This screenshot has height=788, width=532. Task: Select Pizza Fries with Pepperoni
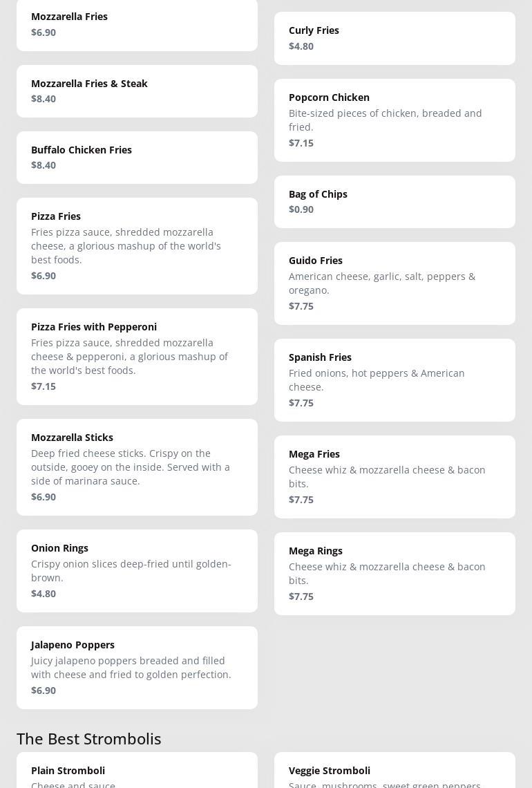[x=137, y=357]
